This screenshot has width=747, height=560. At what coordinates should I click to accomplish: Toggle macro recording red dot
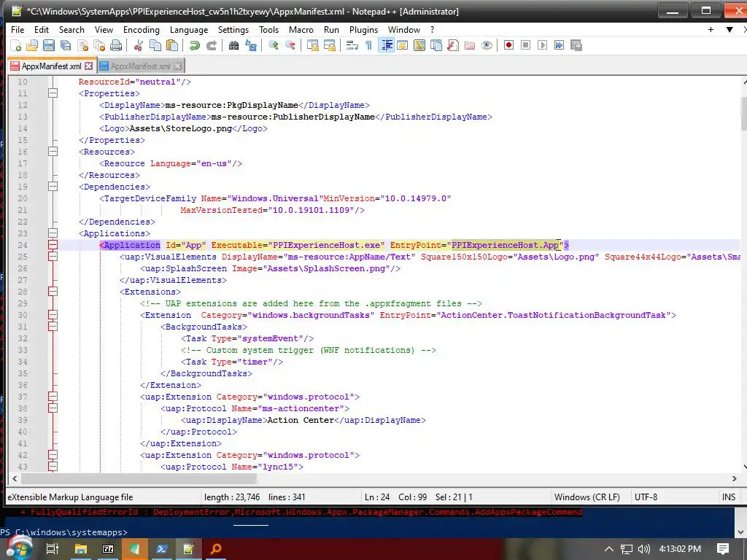pyautogui.click(x=508, y=45)
